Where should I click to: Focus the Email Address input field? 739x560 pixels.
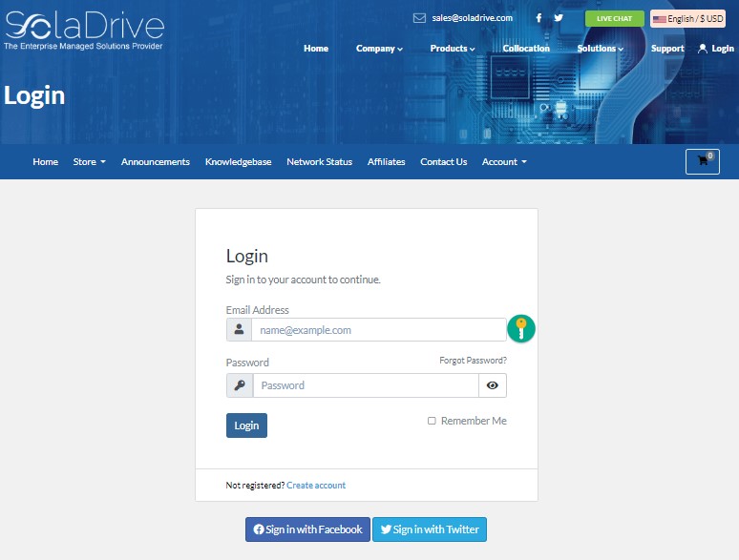point(379,330)
